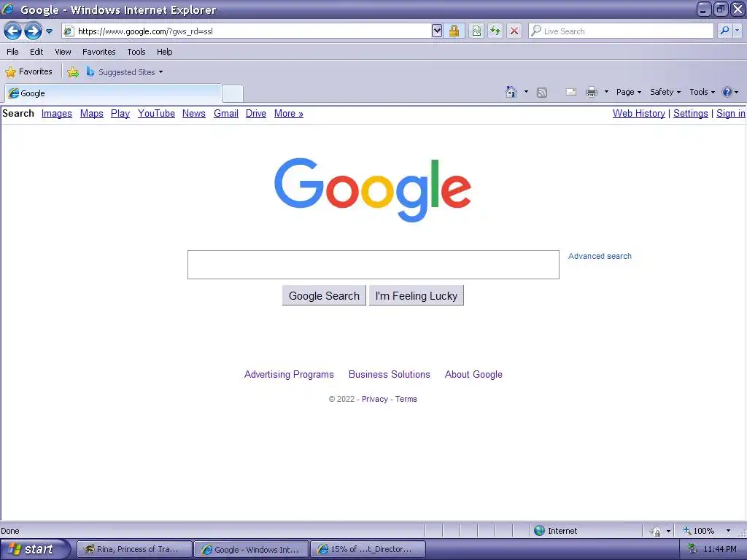Open the Play link
The image size is (747, 560).
(120, 113)
